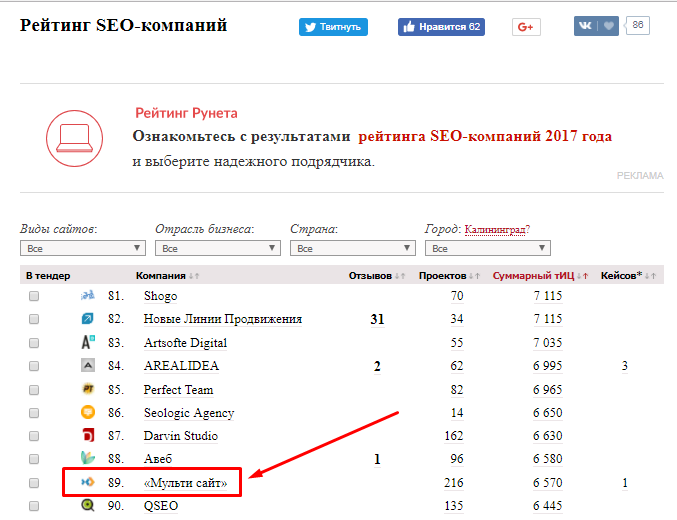Share via the Google+ icon
This screenshot has height=520, width=677.
pyautogui.click(x=526, y=27)
